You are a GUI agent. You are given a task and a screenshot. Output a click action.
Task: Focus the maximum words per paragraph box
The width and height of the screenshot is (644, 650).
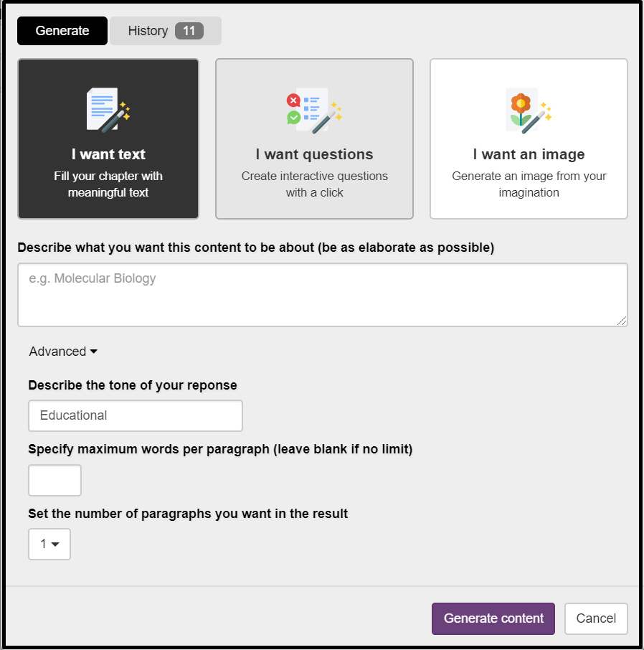55,480
